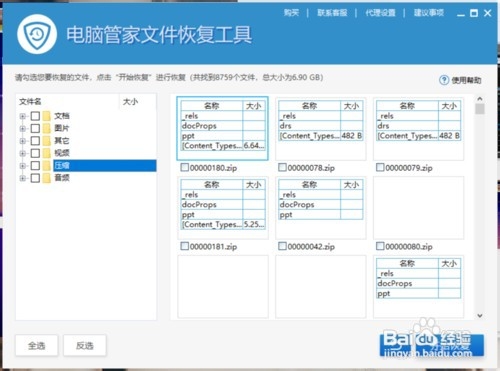
Task: Click the 音频 folder icon
Action: coord(47,178)
